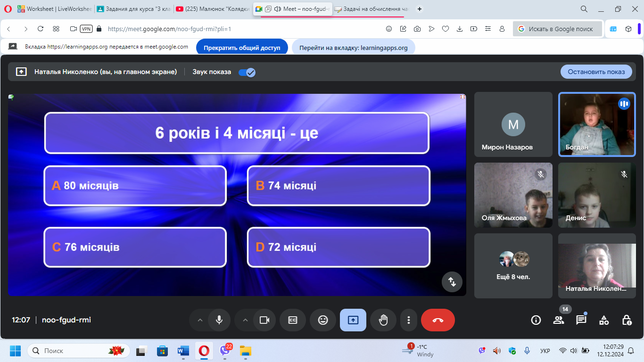
Task: Click Перейти на вкладку learningapps.org
Action: coord(353,48)
